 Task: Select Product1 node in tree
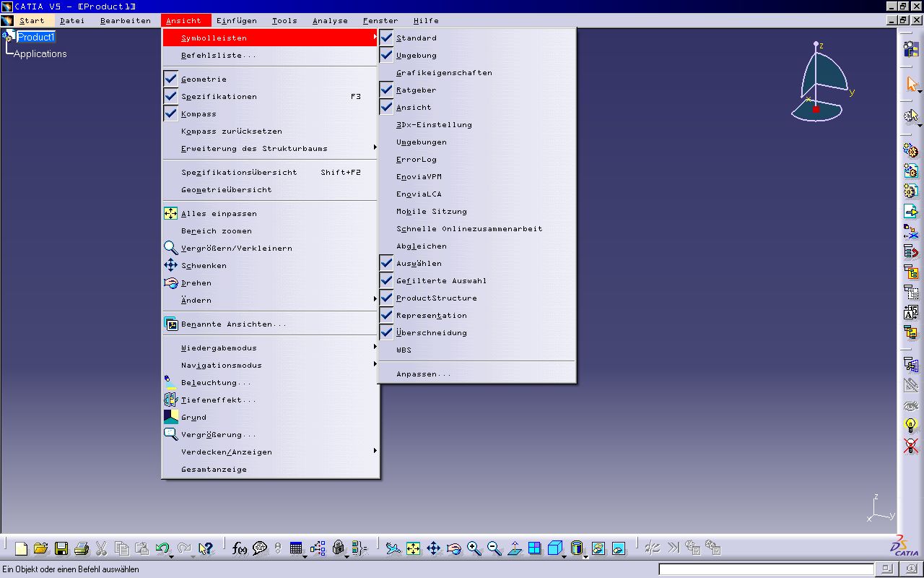click(36, 37)
